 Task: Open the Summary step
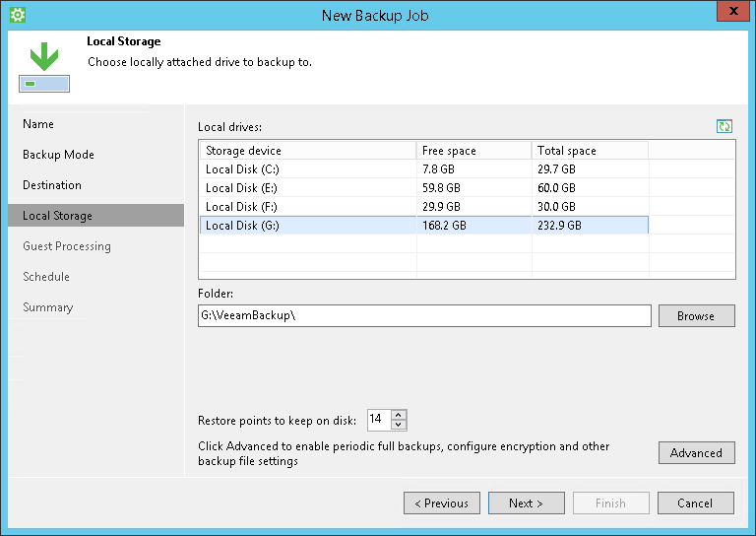[x=47, y=307]
